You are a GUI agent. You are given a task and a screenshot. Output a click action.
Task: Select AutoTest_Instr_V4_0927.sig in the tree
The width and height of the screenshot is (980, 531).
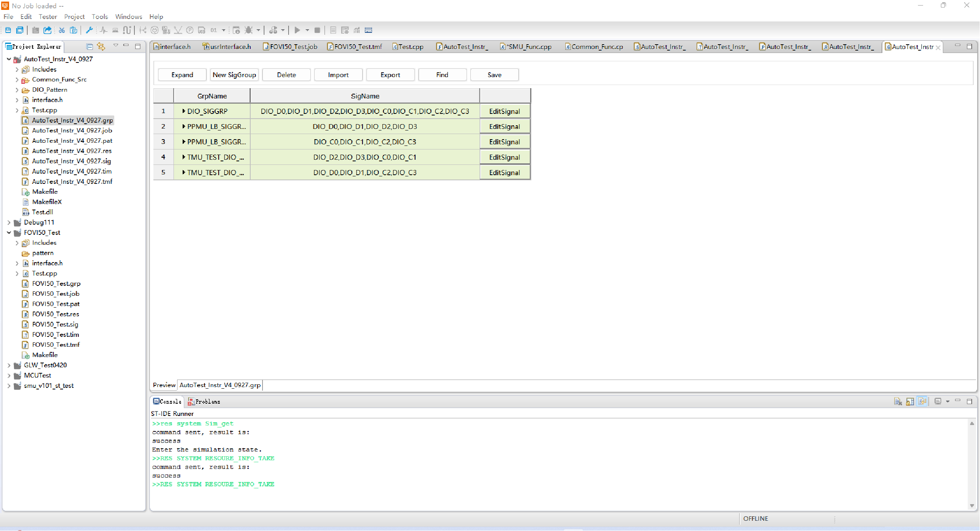71,161
